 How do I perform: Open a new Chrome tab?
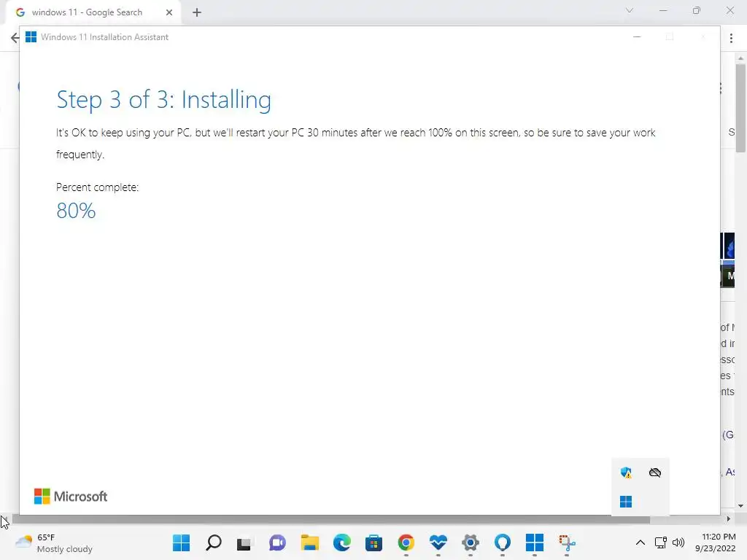click(197, 12)
